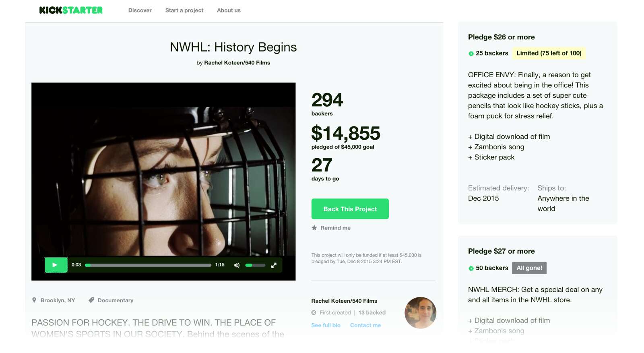Viewport: 644px width, 353px height.
Task: Open creator link Rachel Koteen/540 Films under title
Action: tap(237, 63)
